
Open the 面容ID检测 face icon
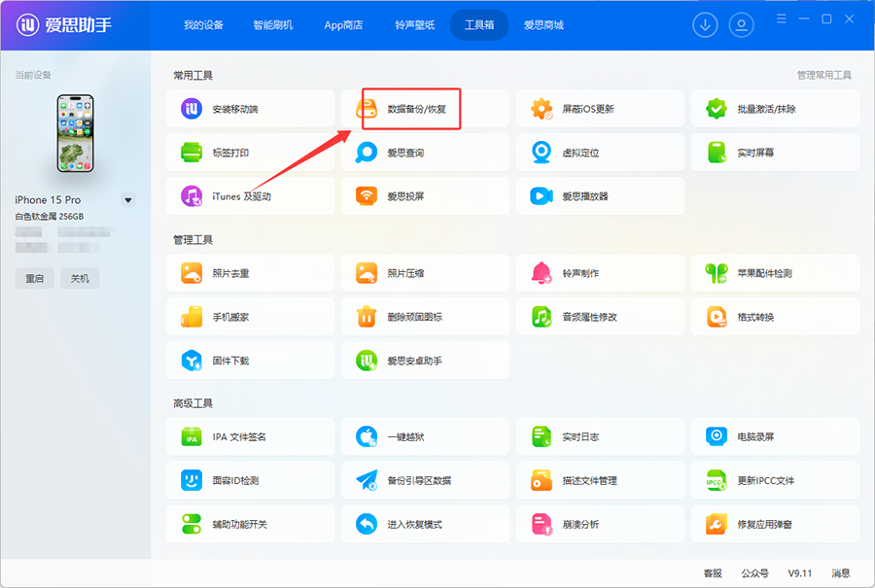(x=192, y=480)
